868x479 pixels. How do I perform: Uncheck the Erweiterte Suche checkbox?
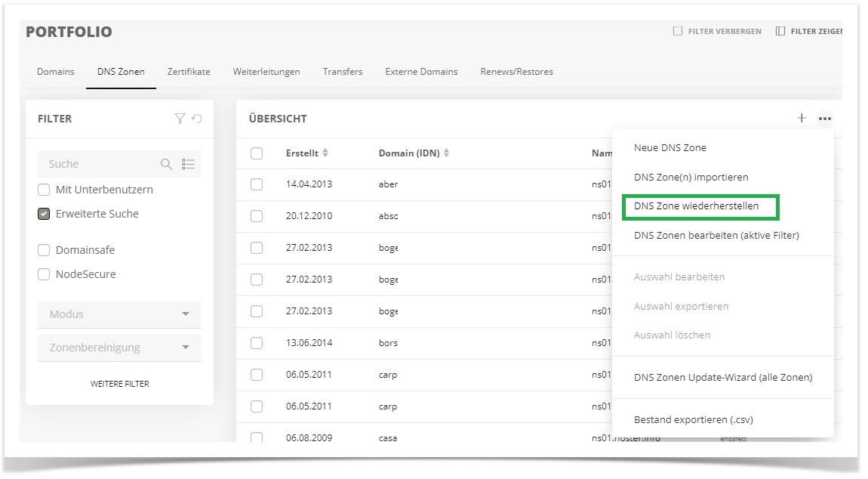tap(44, 214)
